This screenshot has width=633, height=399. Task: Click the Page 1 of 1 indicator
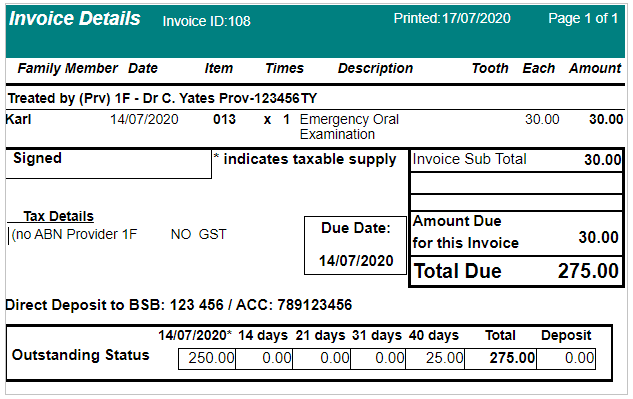[x=583, y=18]
